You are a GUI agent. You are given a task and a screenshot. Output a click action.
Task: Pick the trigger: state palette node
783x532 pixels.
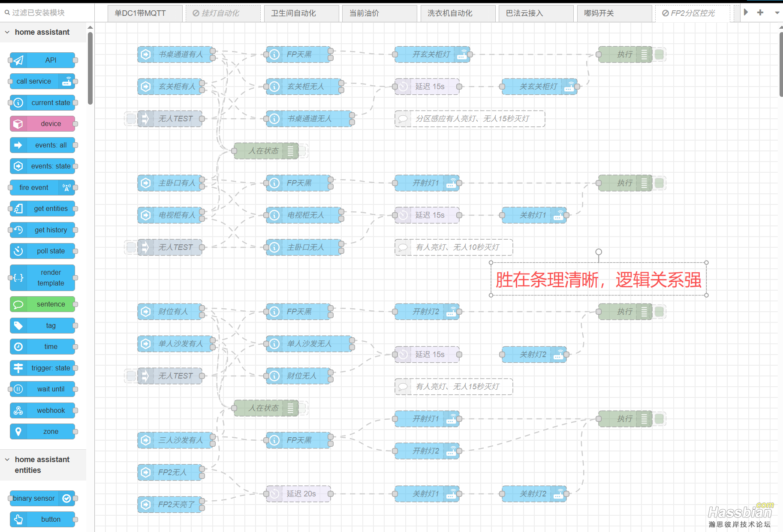[x=42, y=368]
